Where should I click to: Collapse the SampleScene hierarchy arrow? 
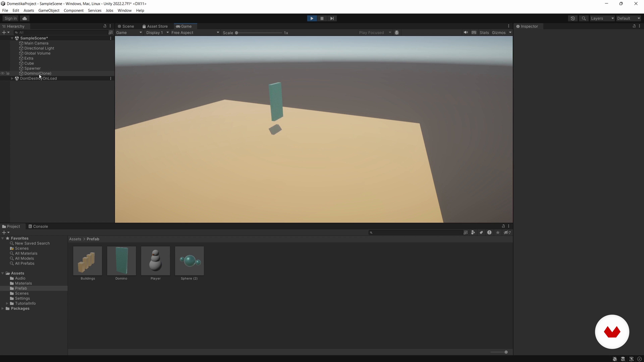(12, 38)
